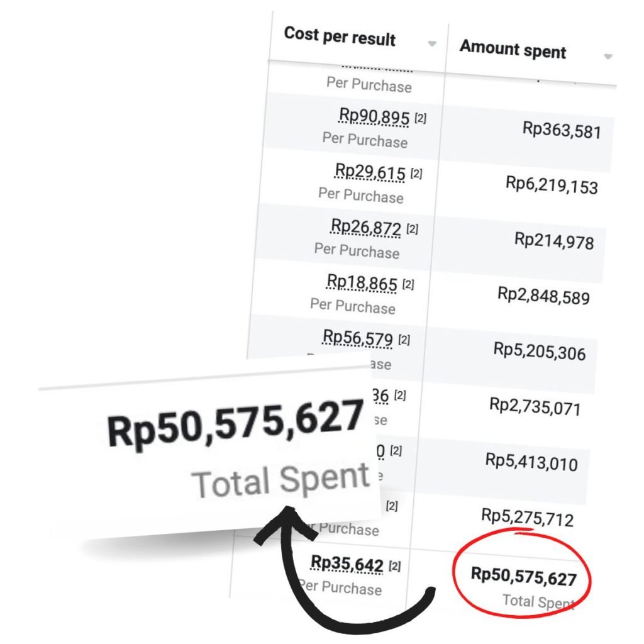Open the Rp56,579 cost per result value

pos(358,338)
